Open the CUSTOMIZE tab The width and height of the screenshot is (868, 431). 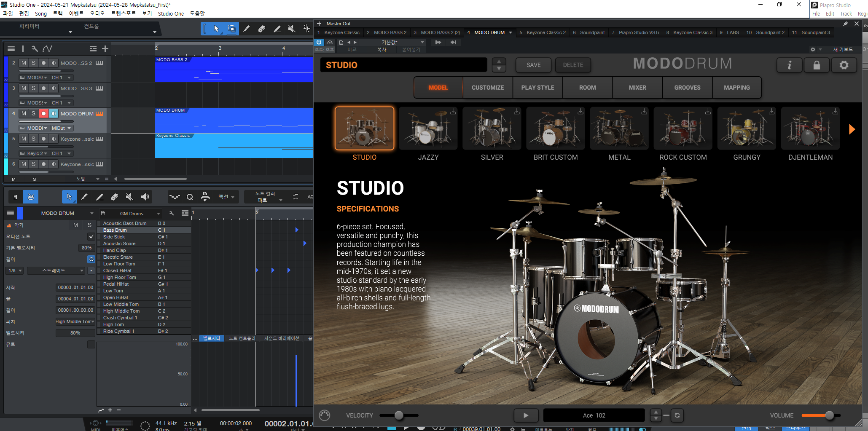pos(488,88)
